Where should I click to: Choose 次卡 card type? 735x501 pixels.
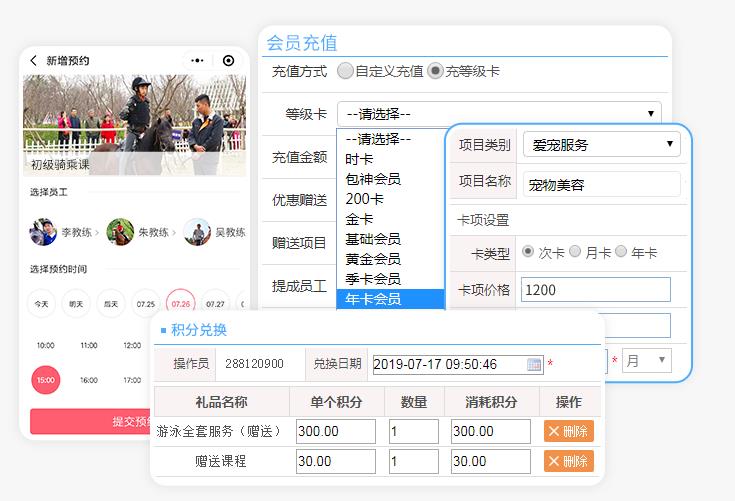pyautogui.click(x=528, y=252)
